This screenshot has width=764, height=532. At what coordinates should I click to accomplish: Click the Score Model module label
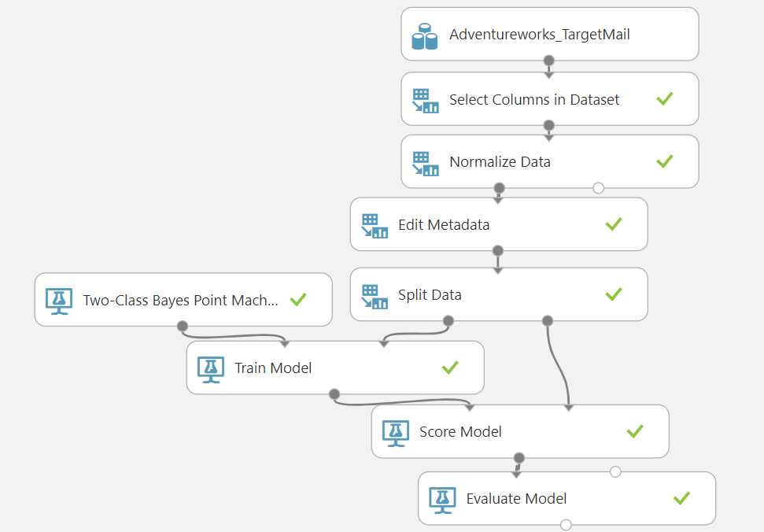460,432
